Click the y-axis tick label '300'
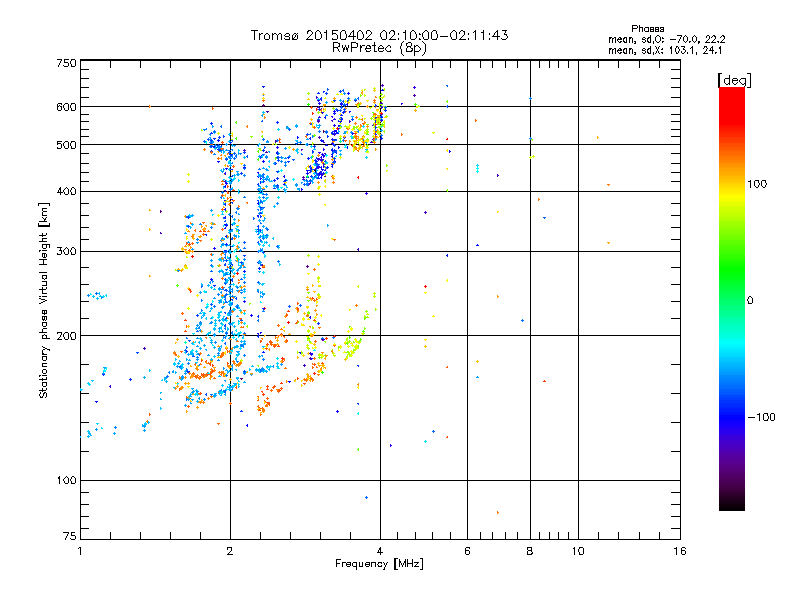This screenshot has width=800, height=600. coord(66,252)
